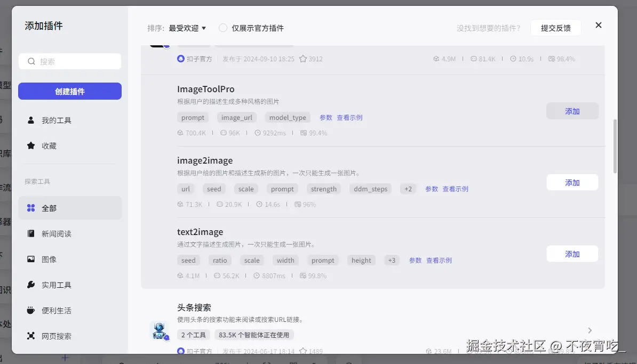Open text2image 查看示例 link
Image resolution: width=637 pixels, height=364 pixels.
(439, 260)
